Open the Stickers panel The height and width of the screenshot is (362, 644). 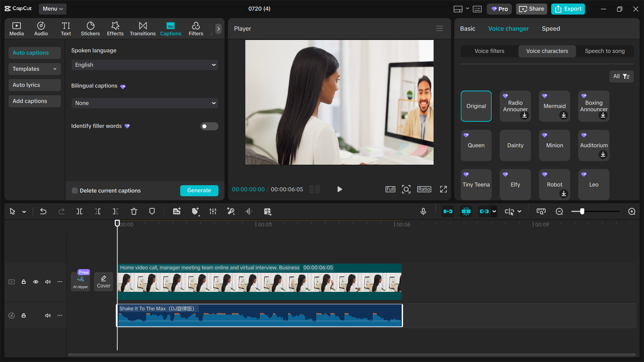(x=90, y=29)
